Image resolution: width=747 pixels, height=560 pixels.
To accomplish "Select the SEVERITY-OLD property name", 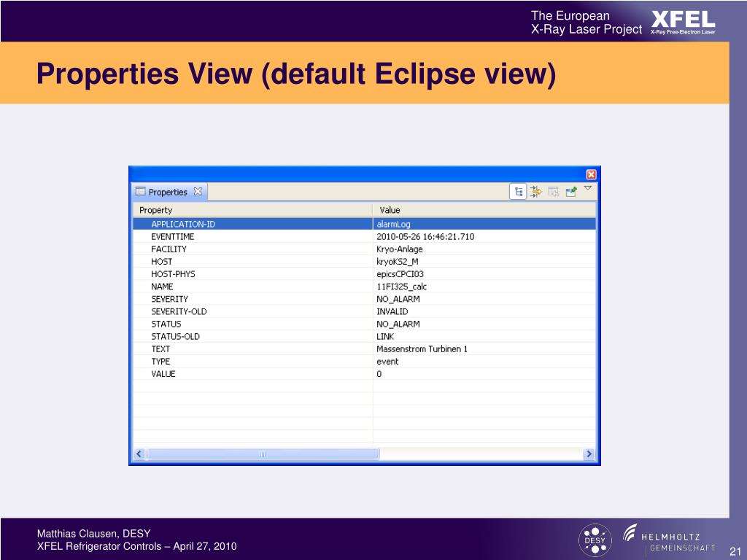I will click(179, 311).
